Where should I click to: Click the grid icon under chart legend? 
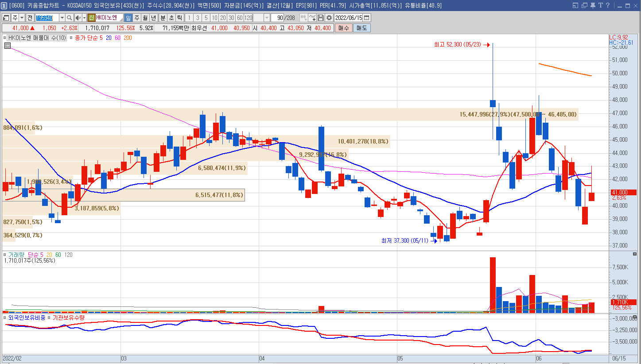click(x=8, y=45)
